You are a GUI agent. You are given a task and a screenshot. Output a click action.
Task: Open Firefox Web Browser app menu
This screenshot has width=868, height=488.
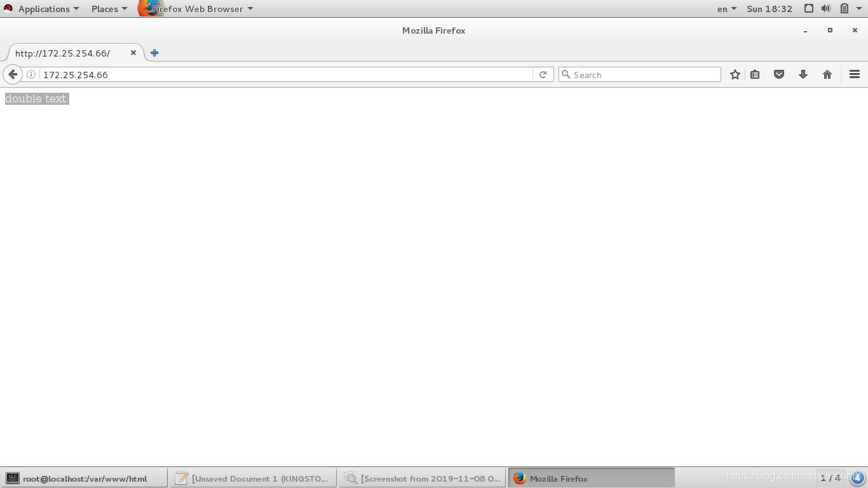point(196,9)
